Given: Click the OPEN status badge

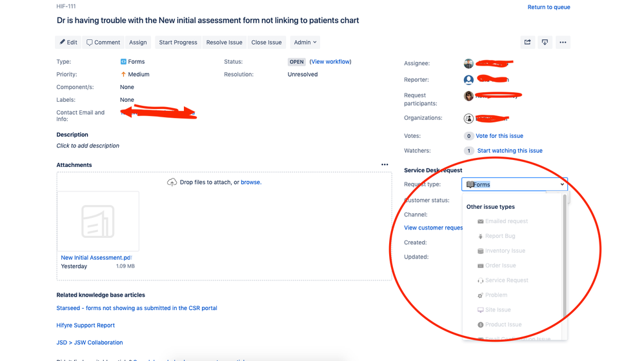Looking at the screenshot, I should [297, 62].
